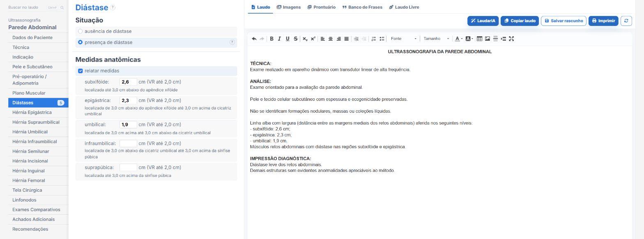The height and width of the screenshot is (239, 644).
Task: Open the Fonte font dropdown
Action: (403, 39)
